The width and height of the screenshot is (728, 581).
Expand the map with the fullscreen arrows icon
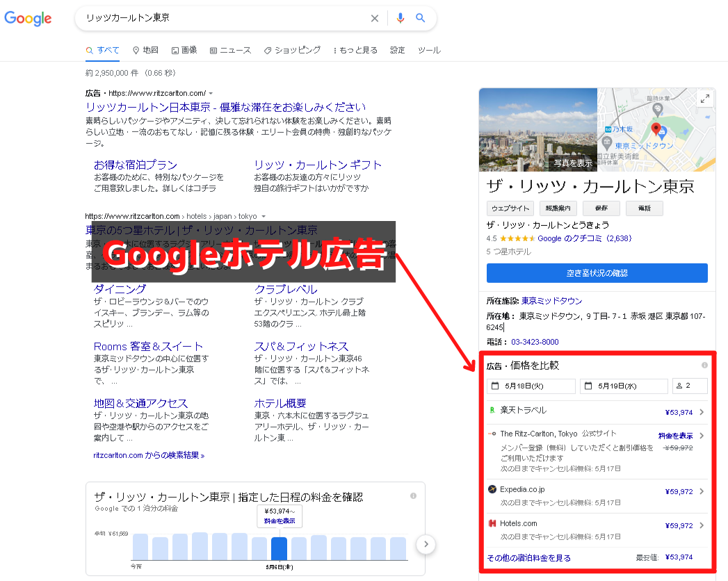point(705,99)
